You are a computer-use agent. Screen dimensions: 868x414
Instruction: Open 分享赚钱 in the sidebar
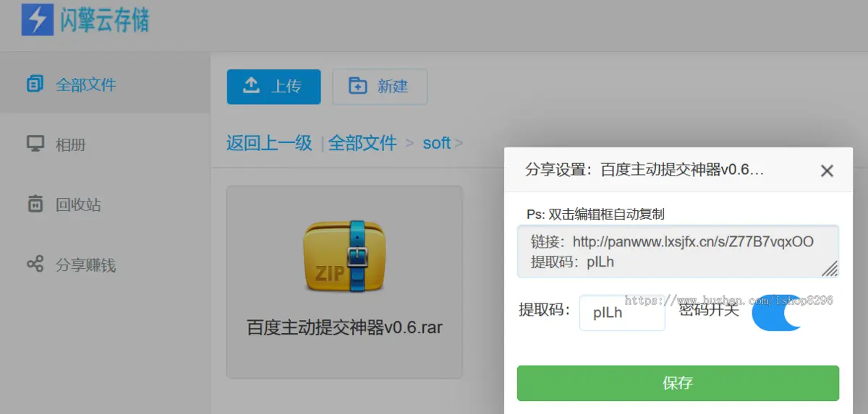(105, 265)
